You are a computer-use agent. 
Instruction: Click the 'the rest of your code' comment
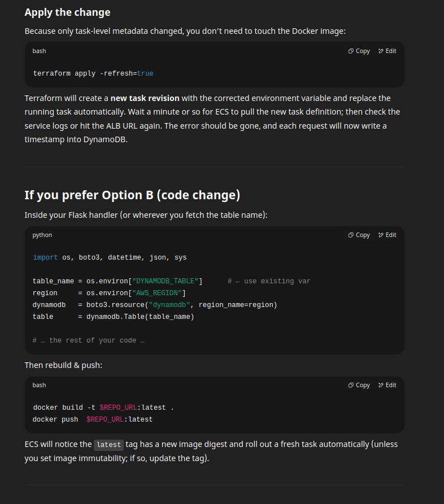(89, 340)
